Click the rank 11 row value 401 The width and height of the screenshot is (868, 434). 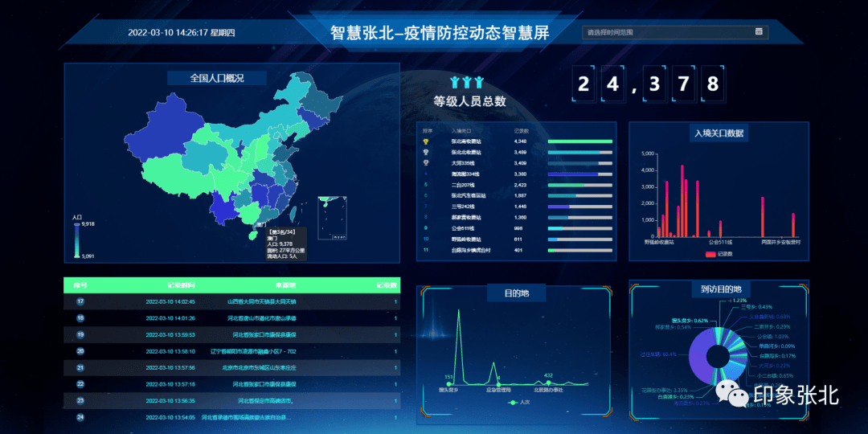(518, 250)
